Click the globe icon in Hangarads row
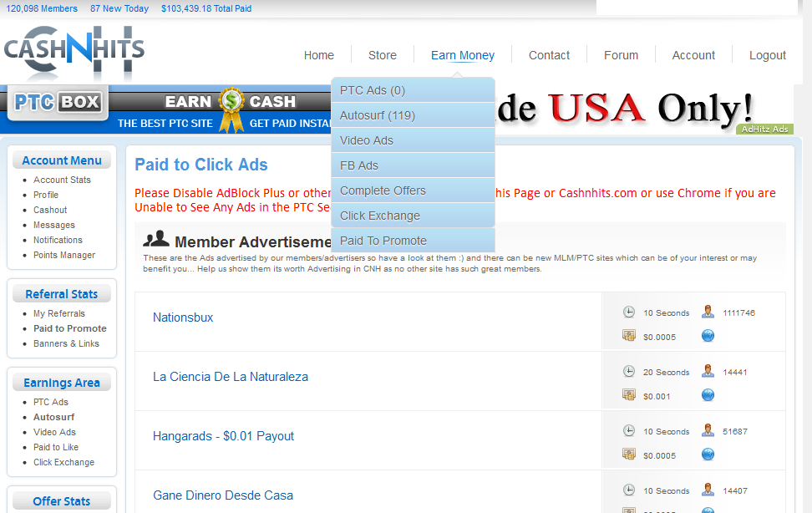 (x=708, y=455)
